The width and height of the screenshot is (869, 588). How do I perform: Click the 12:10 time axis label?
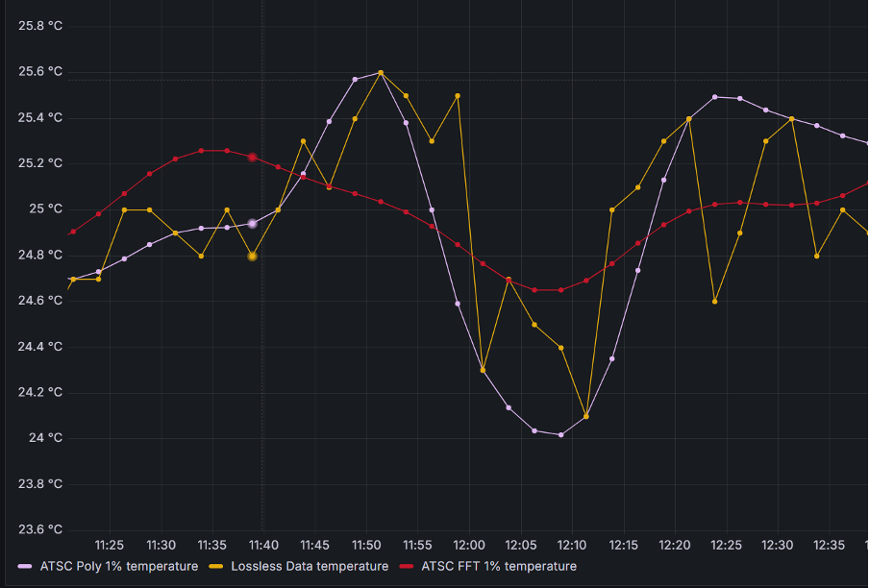point(571,546)
